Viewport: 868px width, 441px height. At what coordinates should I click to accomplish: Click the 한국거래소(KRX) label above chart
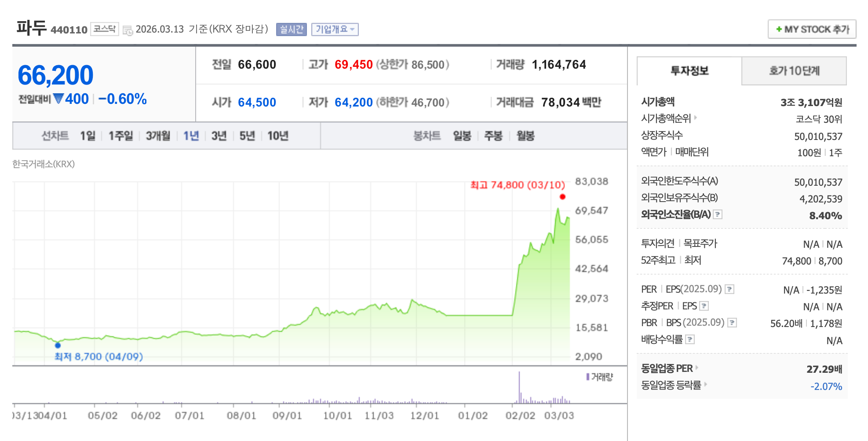44,164
